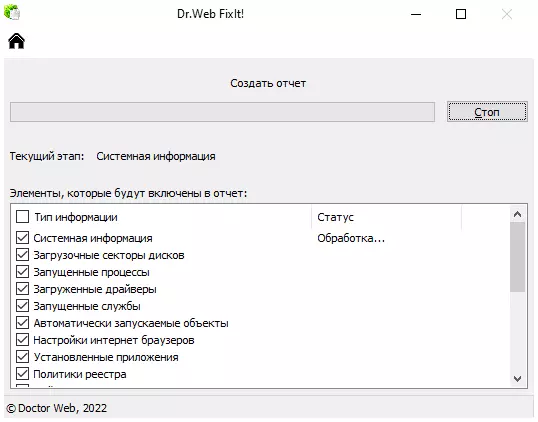The height and width of the screenshot is (422, 538).
Task: Uncheck Системная информация checkbox
Action: click(23, 238)
